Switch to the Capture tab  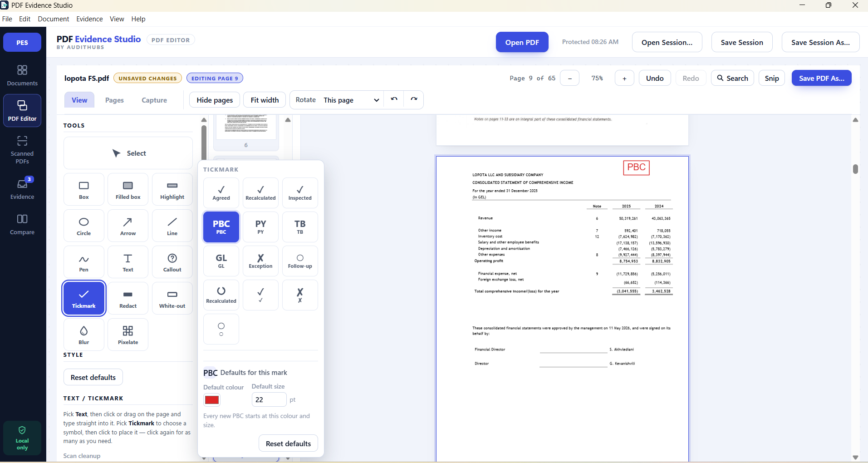coord(154,100)
